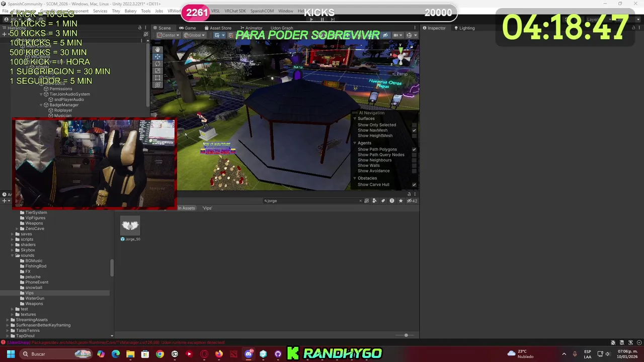Open search in Unity Search window icon
The width and height of the screenshot is (644, 362).
(366, 201)
